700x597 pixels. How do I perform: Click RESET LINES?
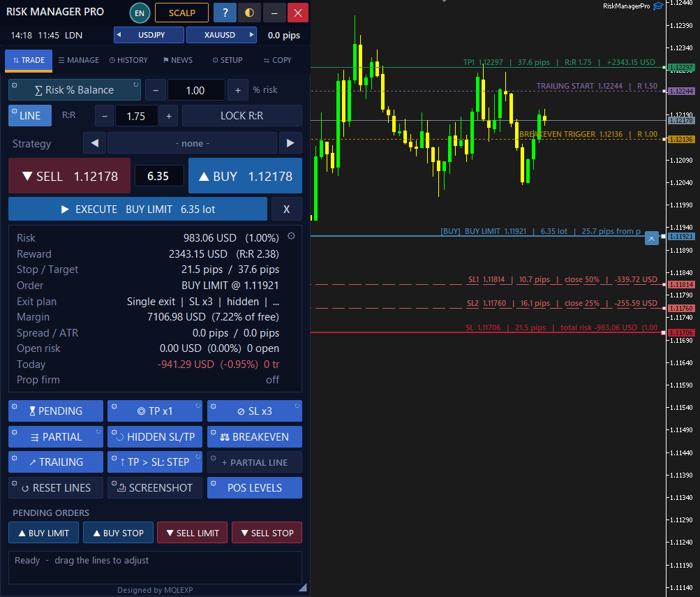[56, 488]
